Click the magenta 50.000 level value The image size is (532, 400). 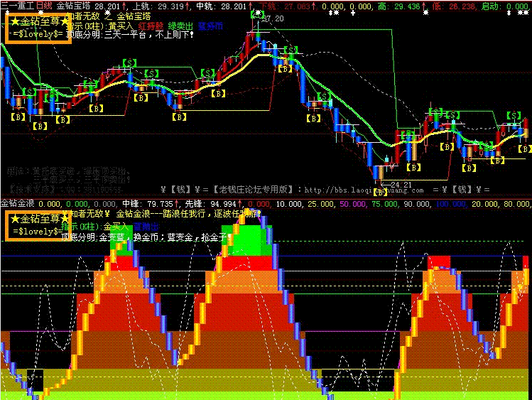(352, 204)
